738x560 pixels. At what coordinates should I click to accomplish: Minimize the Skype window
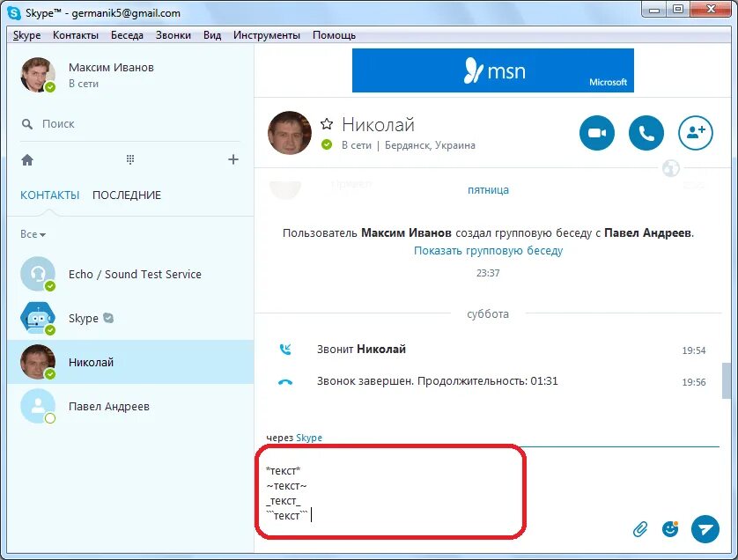click(654, 10)
